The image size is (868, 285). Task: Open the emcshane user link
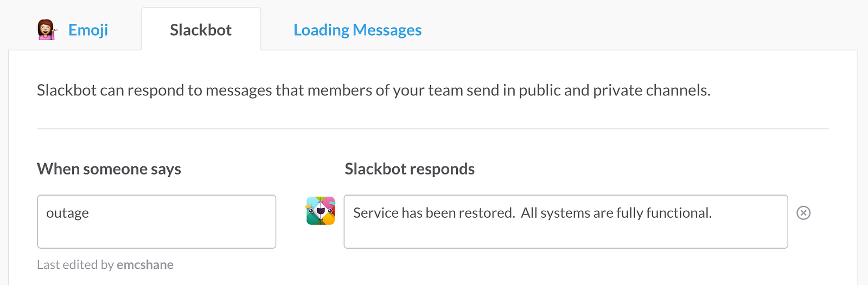tap(145, 265)
